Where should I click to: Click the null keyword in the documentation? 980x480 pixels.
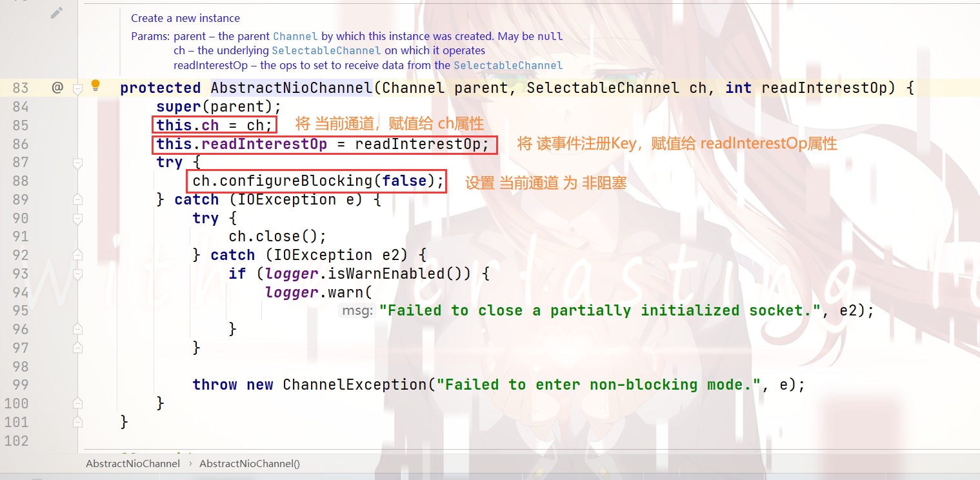pyautogui.click(x=550, y=36)
